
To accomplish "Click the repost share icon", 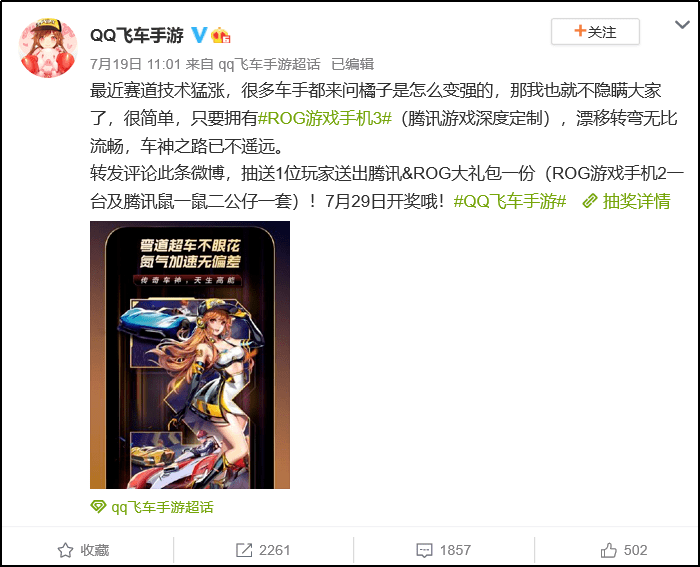I will coord(244,550).
